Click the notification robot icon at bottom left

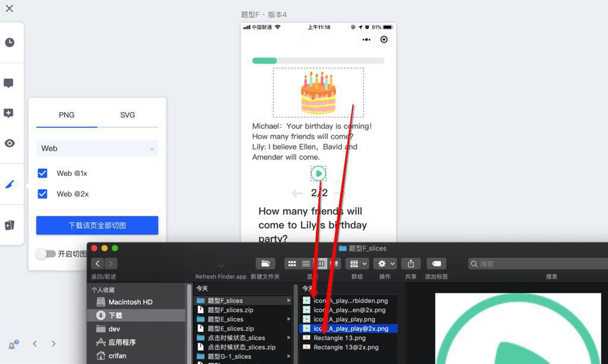click(x=13, y=344)
